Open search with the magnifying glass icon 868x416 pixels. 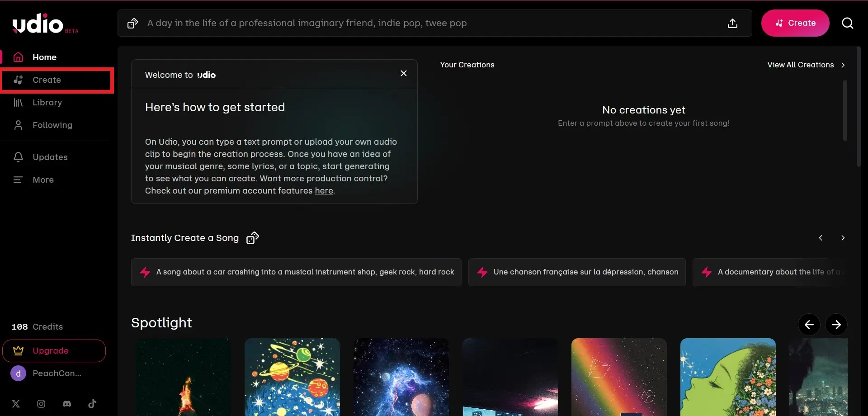tap(848, 23)
